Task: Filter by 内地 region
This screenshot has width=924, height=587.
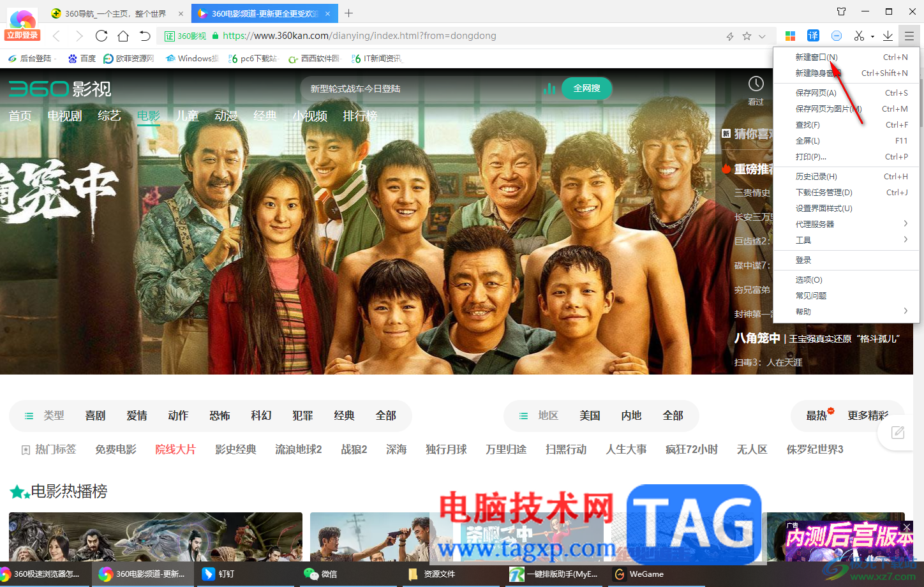Action: 632,416
